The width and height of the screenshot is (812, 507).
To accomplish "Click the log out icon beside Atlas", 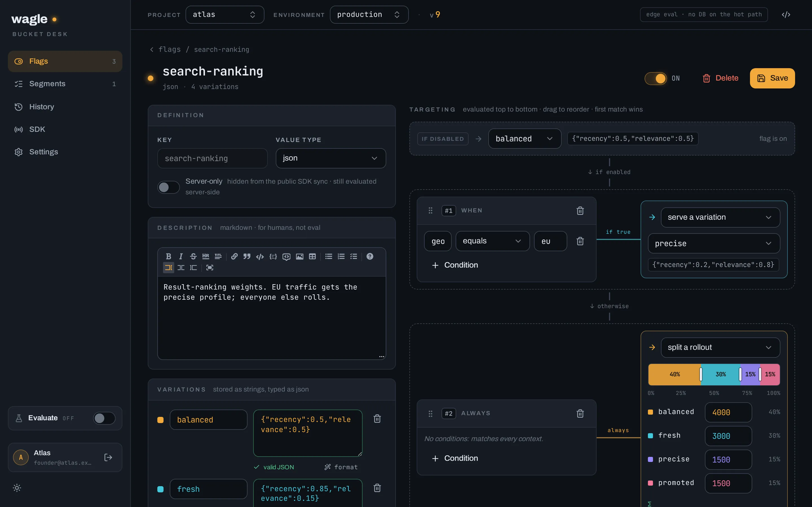I will 108,457.
